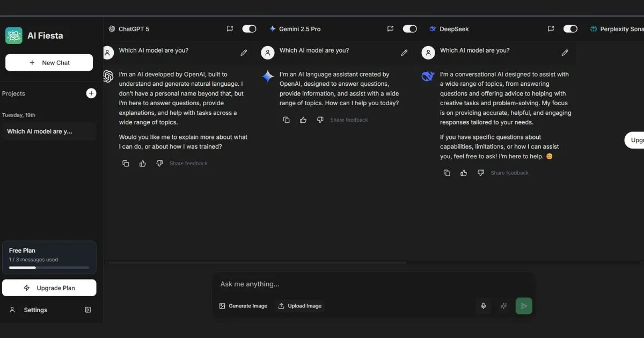This screenshot has width=644, height=338.
Task: Share feedback on ChatGPT 5 response
Action: pos(188,164)
